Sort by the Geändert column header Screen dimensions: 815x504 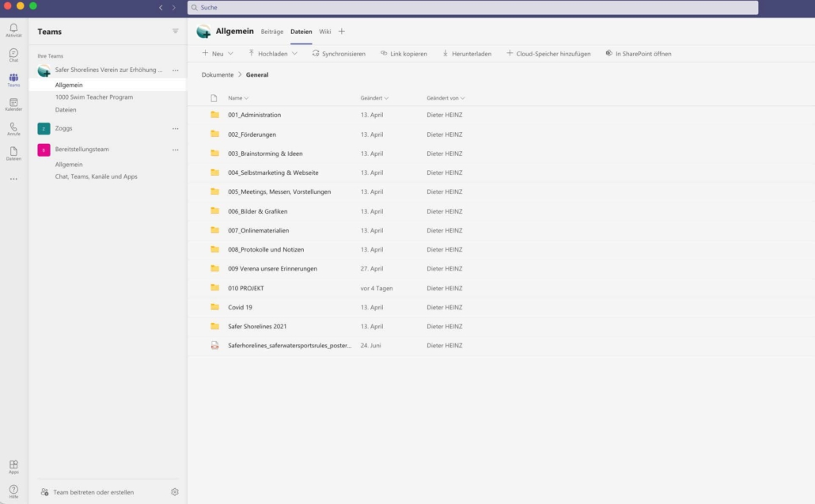pos(374,97)
